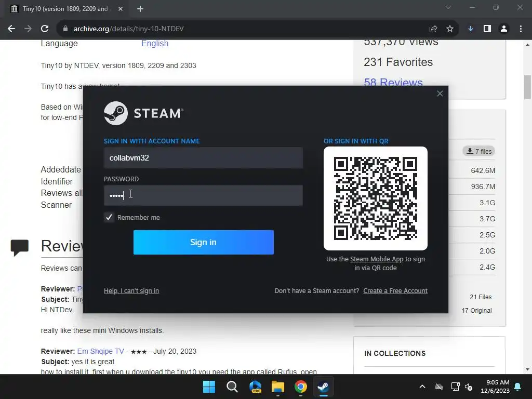
Task: Select the Tiny10 browser tab
Action: click(65, 9)
